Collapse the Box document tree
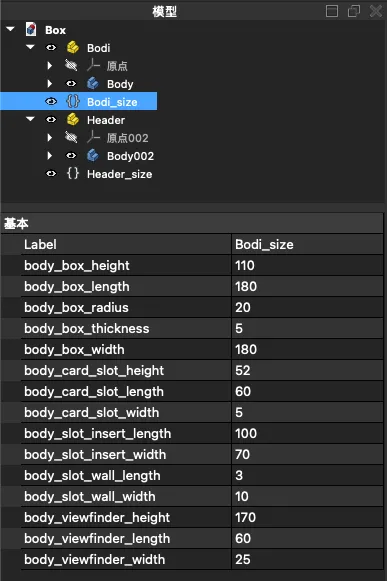 pyautogui.click(x=11, y=29)
